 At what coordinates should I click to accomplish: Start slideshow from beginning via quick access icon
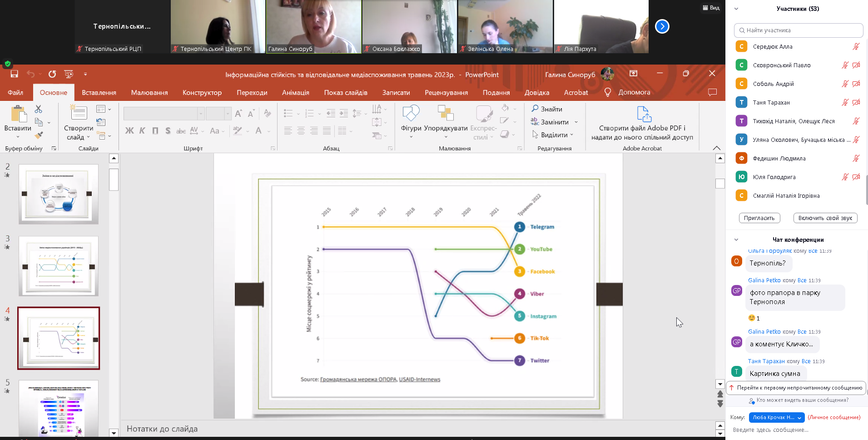pos(69,74)
